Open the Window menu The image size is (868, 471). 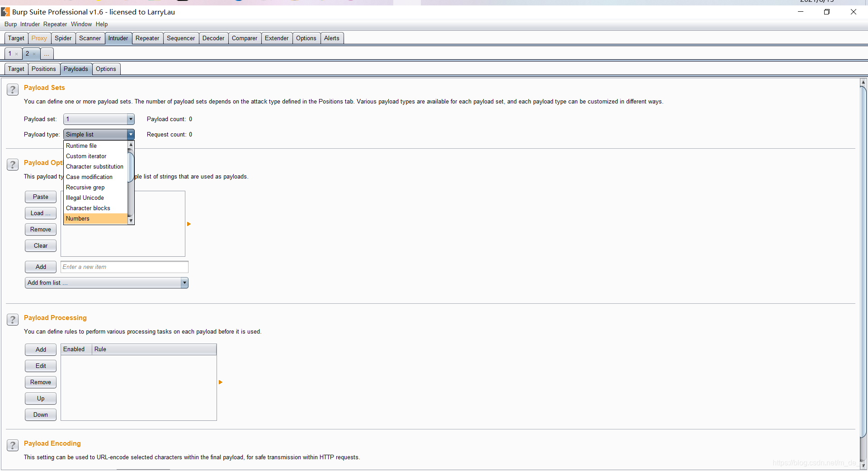coord(81,24)
